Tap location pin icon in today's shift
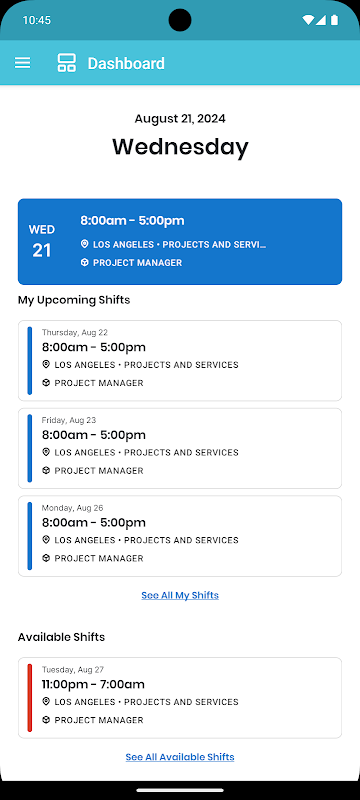 (x=85, y=244)
